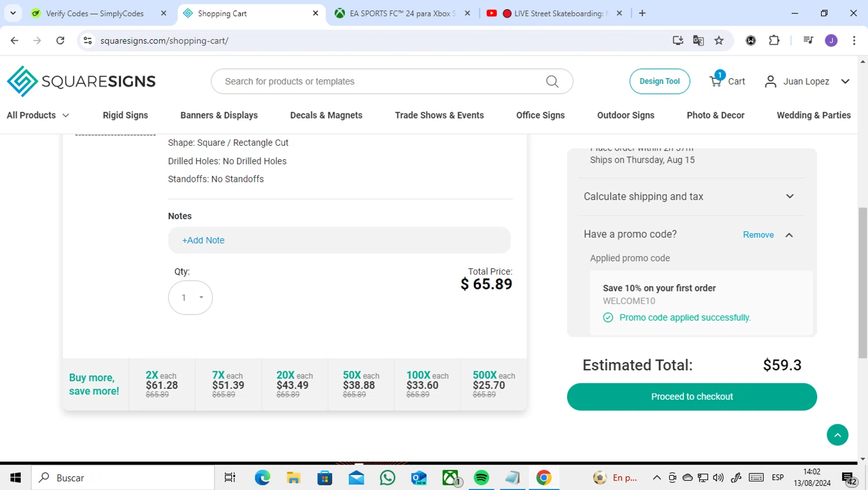This screenshot has width=868, height=490.
Task: Switch to the Verify Codes — SimplyCodes tab
Action: pyautogui.click(x=94, y=13)
